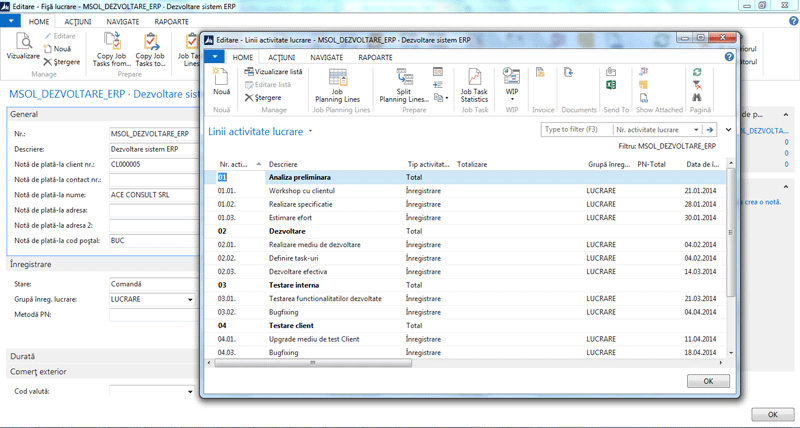Click the Type to filter field
The width and height of the screenshot is (800, 428).
tap(577, 130)
